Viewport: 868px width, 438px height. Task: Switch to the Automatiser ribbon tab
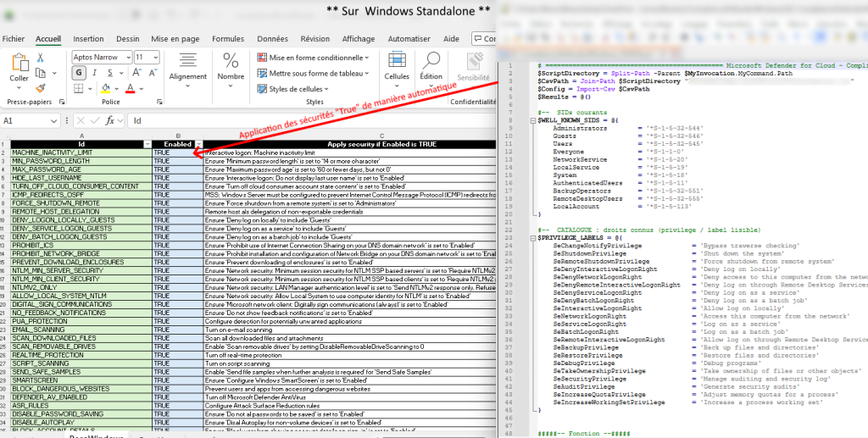409,39
